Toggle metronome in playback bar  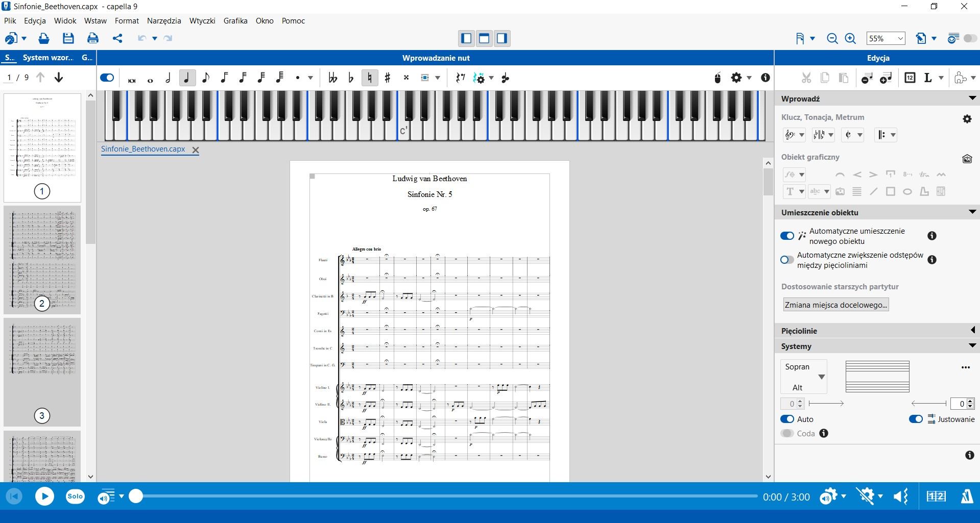point(967,496)
